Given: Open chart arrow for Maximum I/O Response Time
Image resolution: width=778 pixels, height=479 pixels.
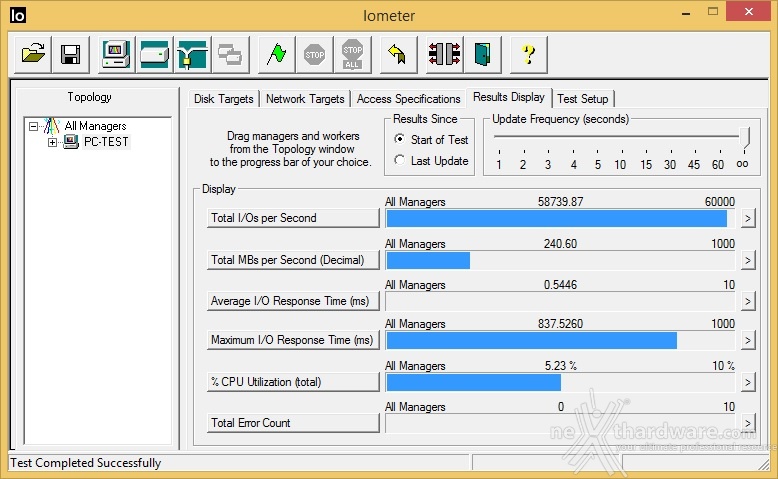Looking at the screenshot, I should point(748,341).
